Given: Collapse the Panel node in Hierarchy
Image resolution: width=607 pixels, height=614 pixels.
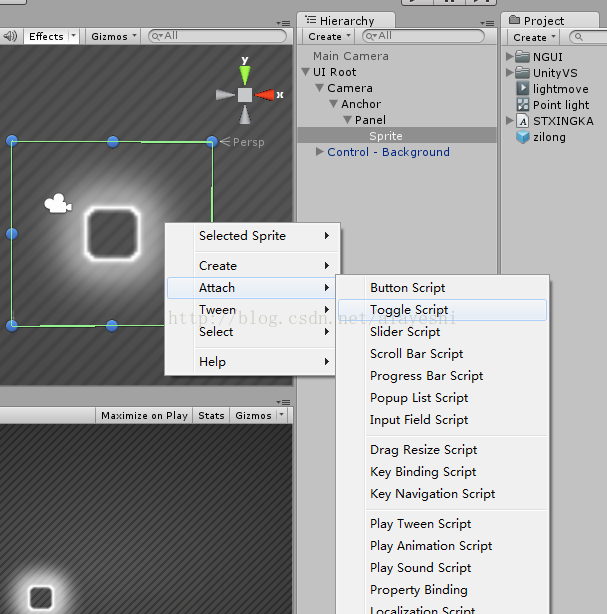Looking at the screenshot, I should pyautogui.click(x=347, y=120).
